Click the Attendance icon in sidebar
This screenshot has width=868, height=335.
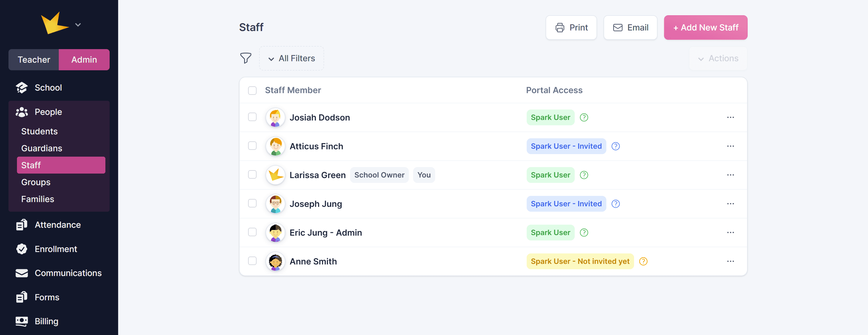click(22, 225)
